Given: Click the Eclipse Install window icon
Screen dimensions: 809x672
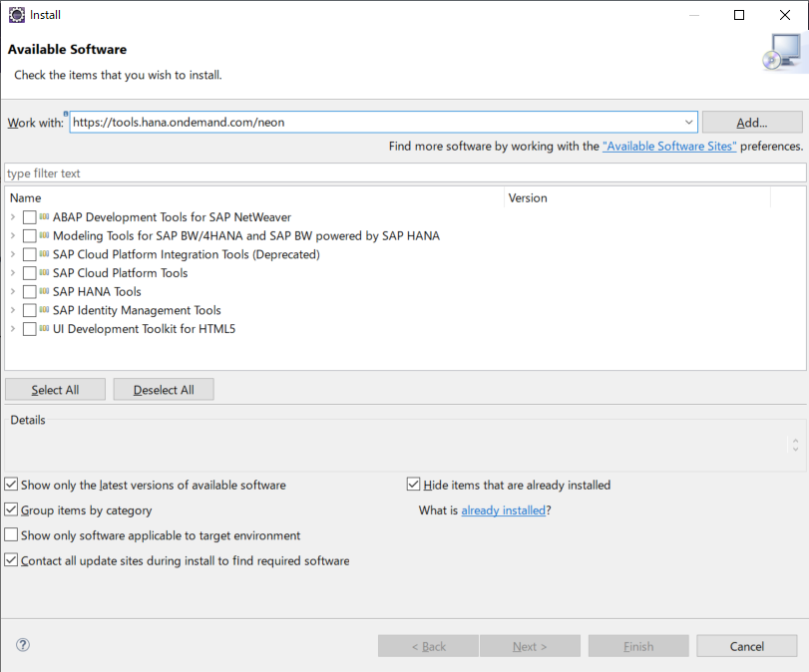Looking at the screenshot, I should tap(17, 15).
